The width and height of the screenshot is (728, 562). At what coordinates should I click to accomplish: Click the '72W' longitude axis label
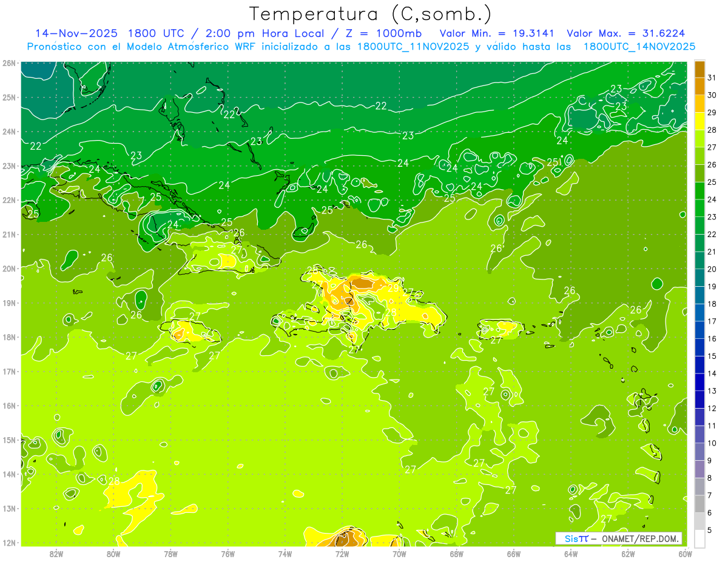pyautogui.click(x=342, y=554)
